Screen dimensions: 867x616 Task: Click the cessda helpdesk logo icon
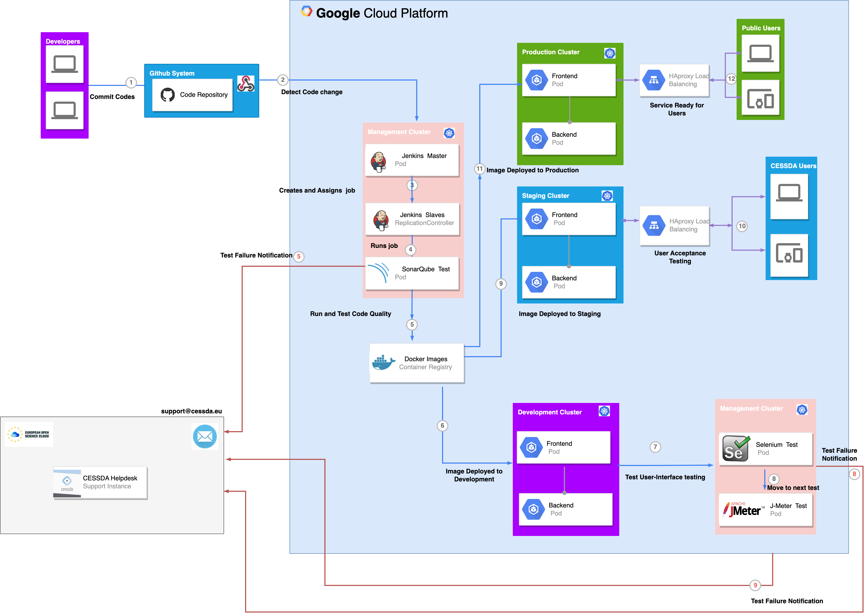pyautogui.click(x=67, y=484)
